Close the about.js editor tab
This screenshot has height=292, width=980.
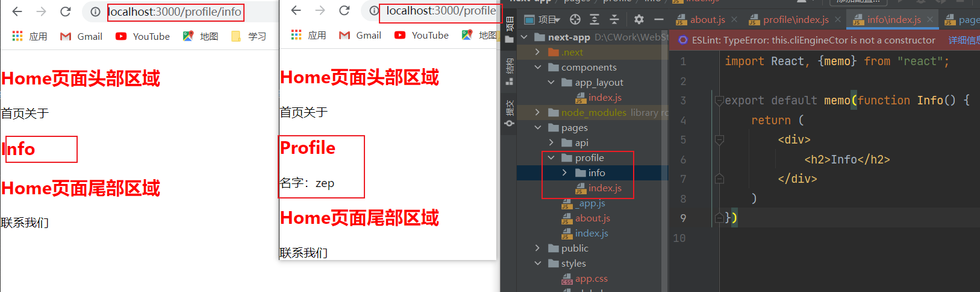[x=734, y=19]
